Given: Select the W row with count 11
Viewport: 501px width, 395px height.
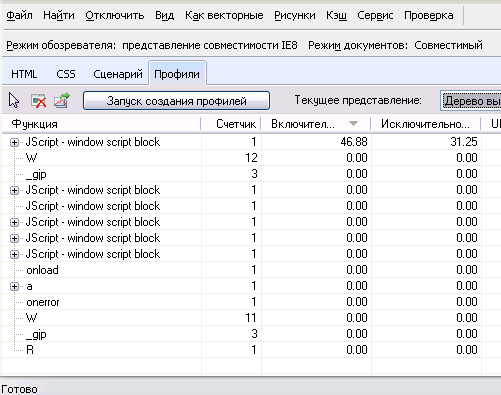Looking at the screenshot, I should [x=251, y=318].
